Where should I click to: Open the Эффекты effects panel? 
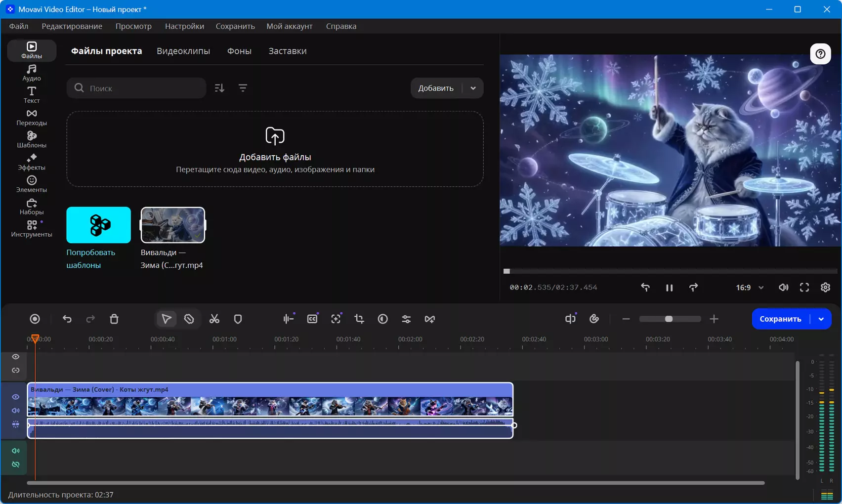coord(32,162)
